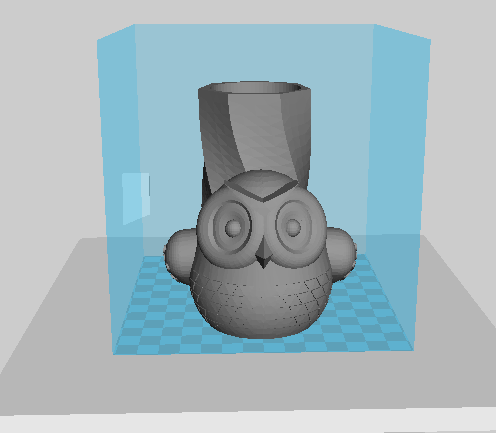
Task: Click the front edge of the build plate
Action: (263, 351)
